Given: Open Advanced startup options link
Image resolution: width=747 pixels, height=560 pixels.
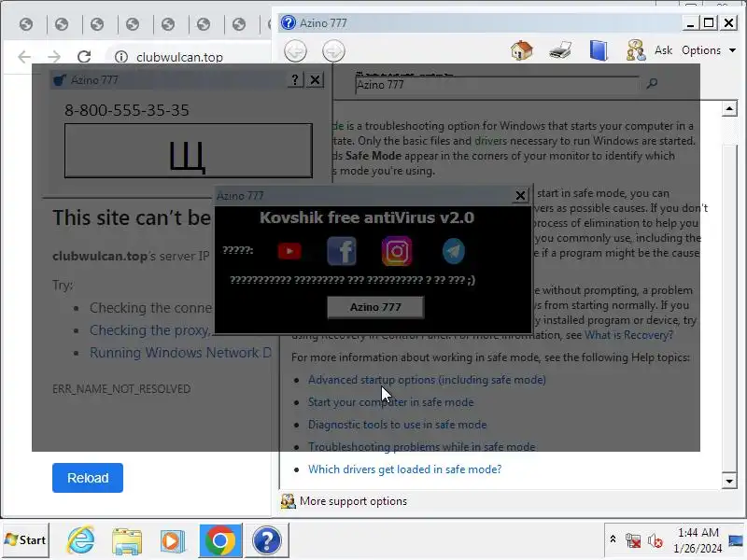Looking at the screenshot, I should 427,380.
